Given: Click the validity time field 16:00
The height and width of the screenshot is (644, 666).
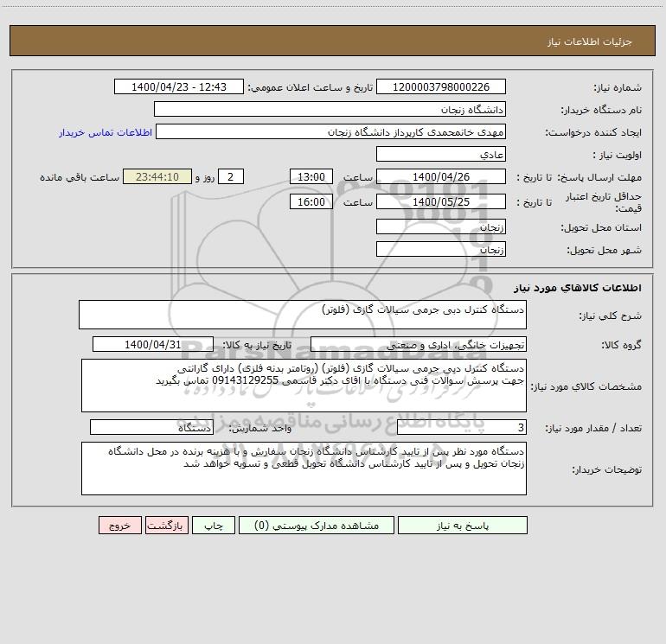Looking at the screenshot, I should pos(311,201).
